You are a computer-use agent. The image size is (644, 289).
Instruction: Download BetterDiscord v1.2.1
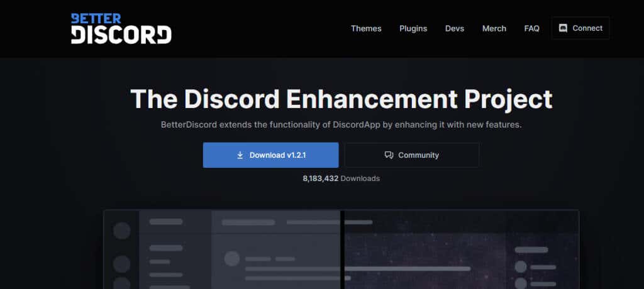(270, 155)
